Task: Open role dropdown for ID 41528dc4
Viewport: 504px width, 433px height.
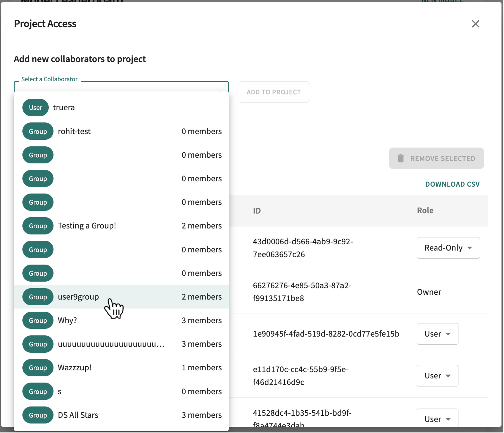Action: tap(437, 418)
